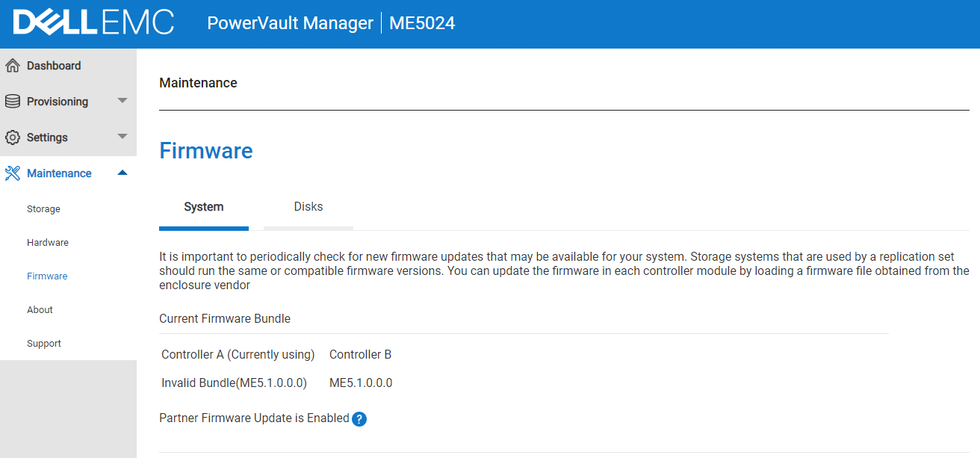Expand the Settings section
The width and height of the screenshot is (980, 458).
[x=122, y=137]
